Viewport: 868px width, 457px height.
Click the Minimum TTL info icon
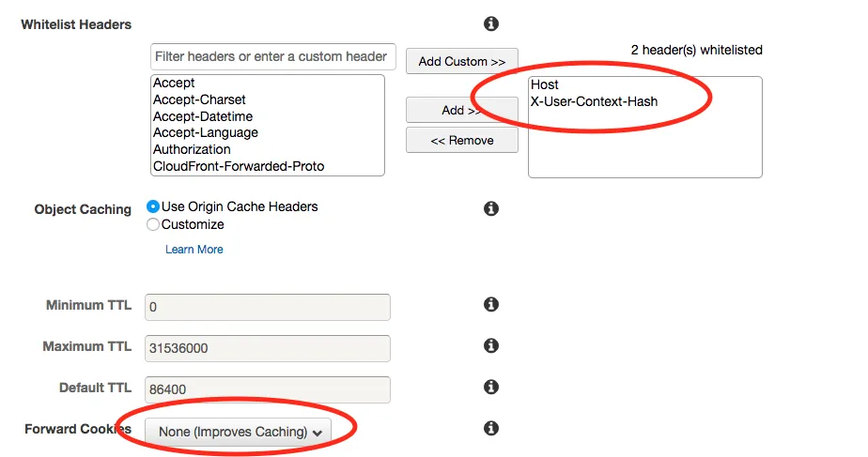click(490, 304)
